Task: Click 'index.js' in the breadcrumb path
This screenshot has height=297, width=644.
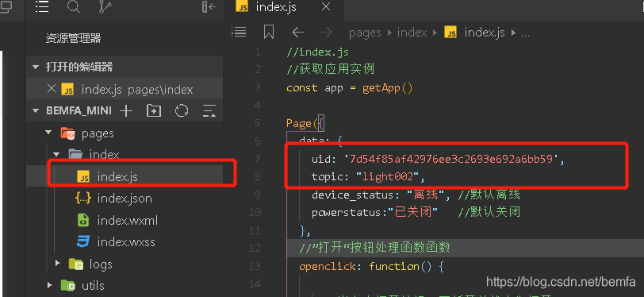Action: pyautogui.click(x=485, y=33)
